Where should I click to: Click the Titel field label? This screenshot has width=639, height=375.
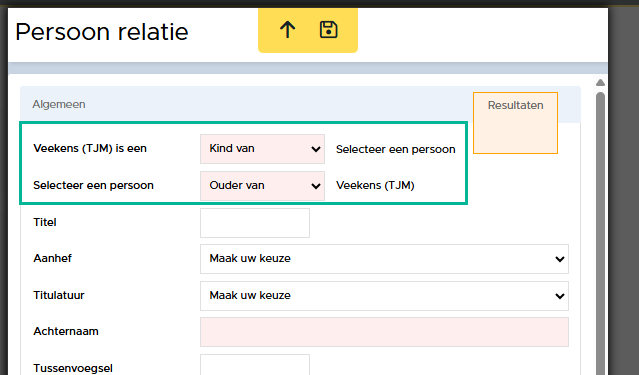(x=45, y=223)
